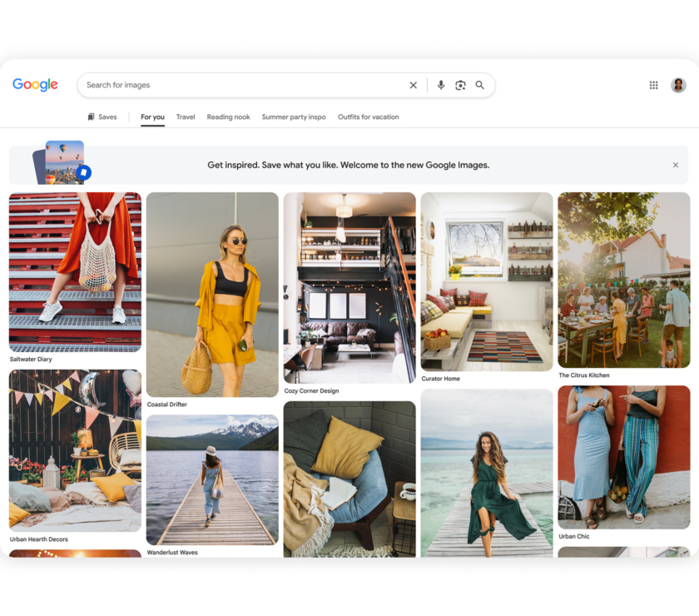This screenshot has height=616, width=699.
Task: Open the Coastal Drifter yellow outfit image
Action: [212, 295]
